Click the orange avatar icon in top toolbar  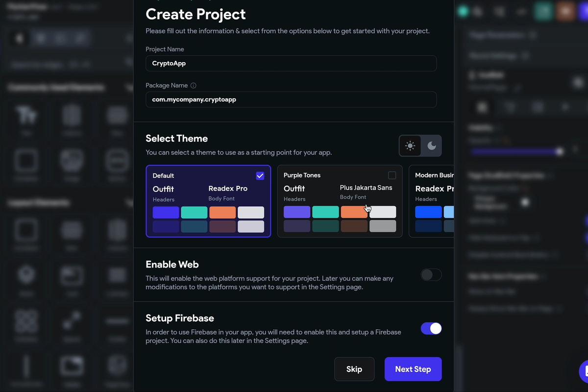pyautogui.click(x=565, y=10)
